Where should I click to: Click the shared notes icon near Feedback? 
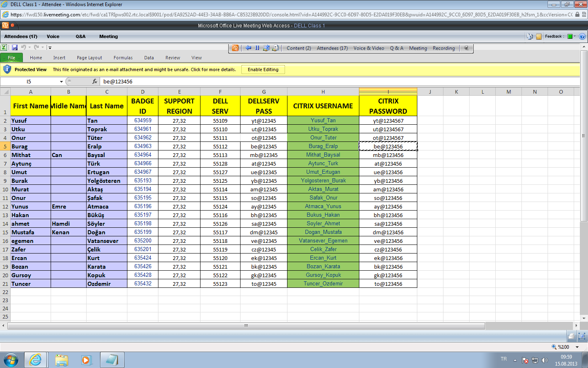pos(539,36)
